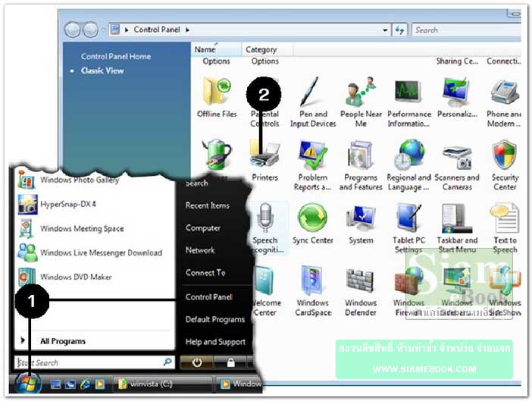Click the Back navigation button

[x=72, y=30]
